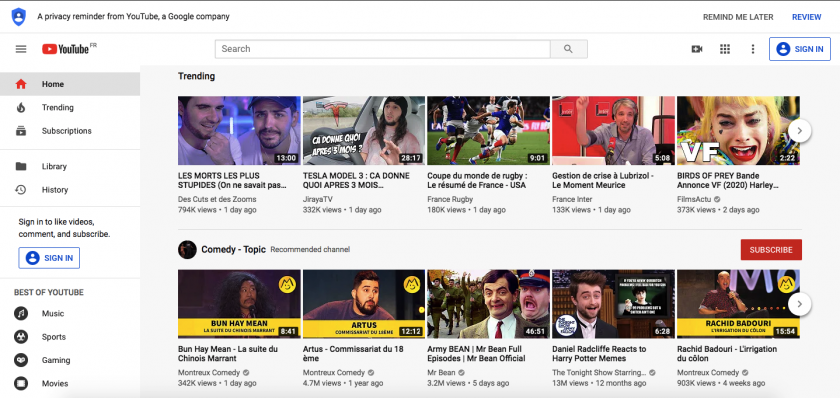Viewport: 840px width, 398px height.
Task: Select History label in sidebar
Action: [x=55, y=190]
